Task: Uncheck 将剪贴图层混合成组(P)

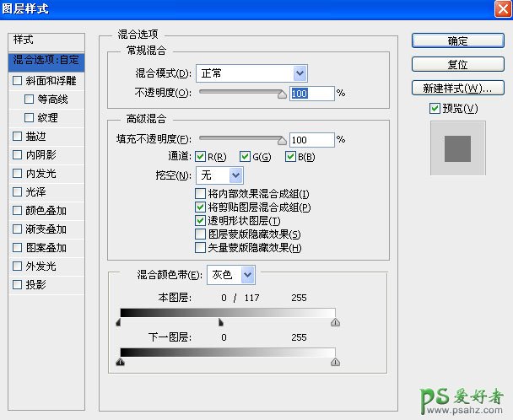Action: pyautogui.click(x=200, y=207)
